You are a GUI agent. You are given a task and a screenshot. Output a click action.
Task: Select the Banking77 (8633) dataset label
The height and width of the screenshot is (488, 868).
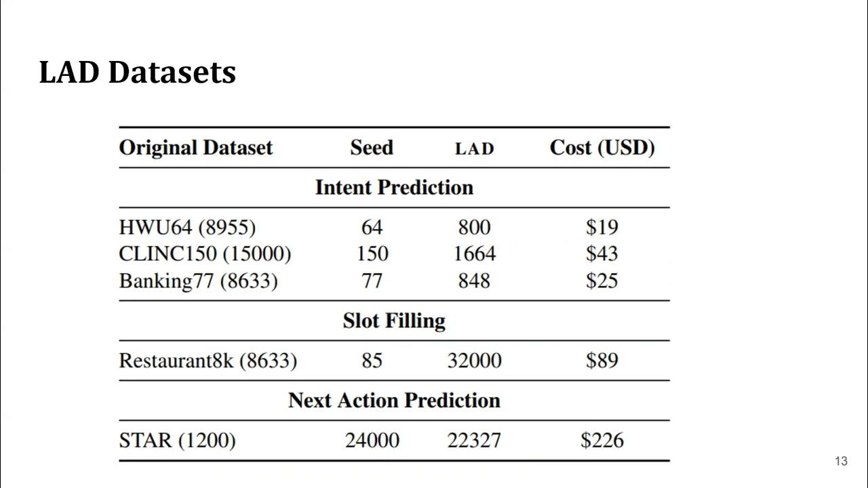pos(198,281)
